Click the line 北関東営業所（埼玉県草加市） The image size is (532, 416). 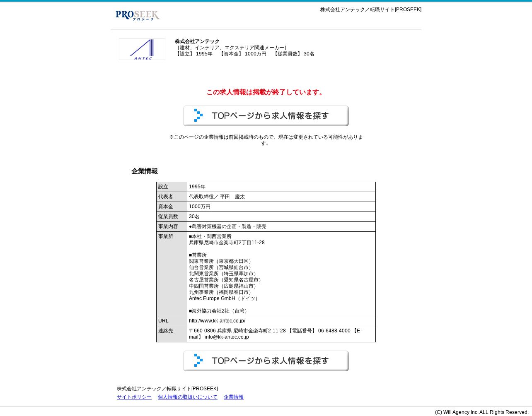pyautogui.click(x=224, y=274)
